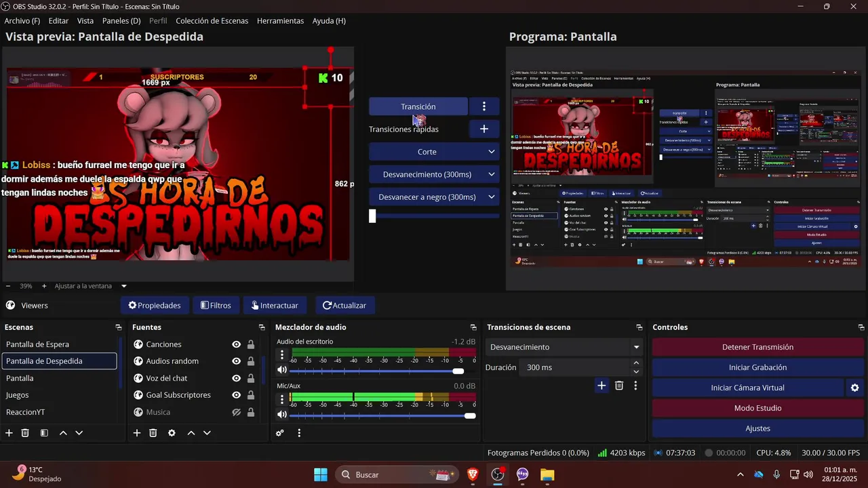Toggle lock on Audios random source
Screen dimensions: 868x488
click(x=251, y=361)
